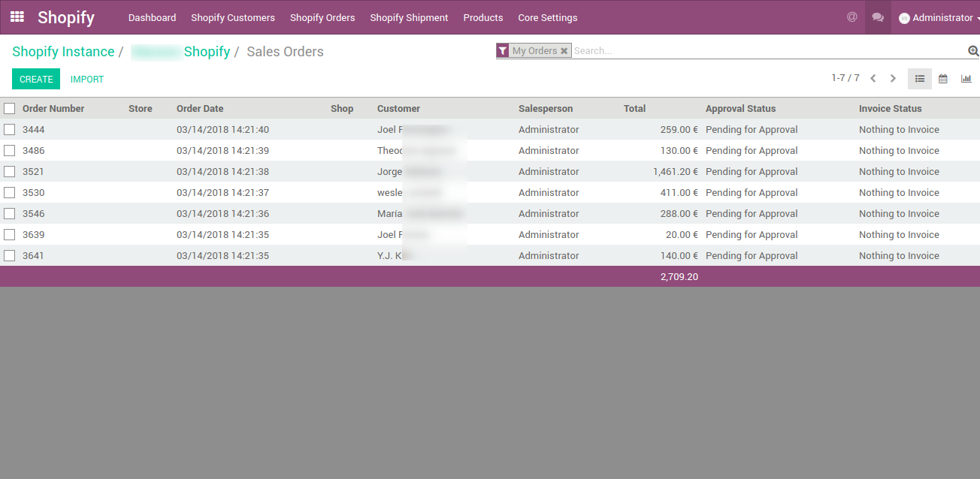Click the filter funnel icon in search
This screenshot has width=980, height=479.
click(503, 51)
